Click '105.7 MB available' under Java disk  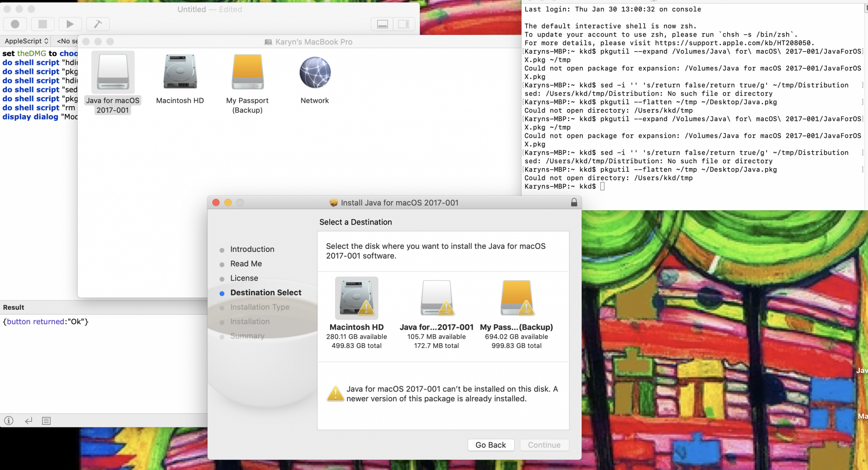pos(437,337)
